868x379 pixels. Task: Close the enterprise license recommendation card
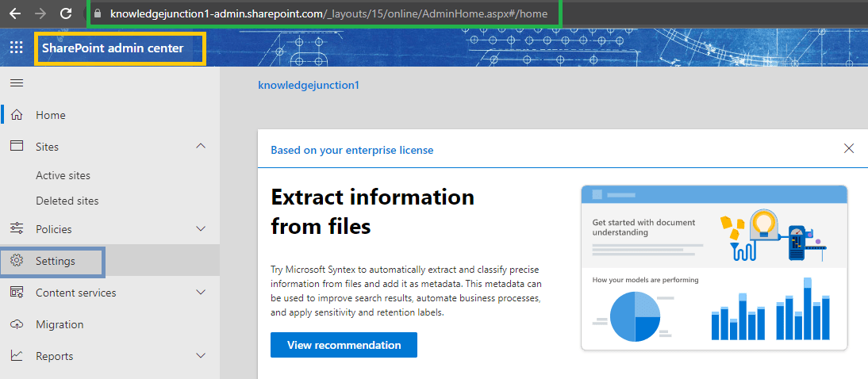(x=849, y=148)
